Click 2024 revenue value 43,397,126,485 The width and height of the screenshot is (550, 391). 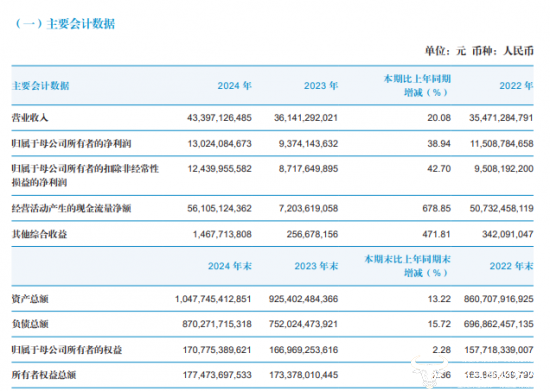click(219, 118)
